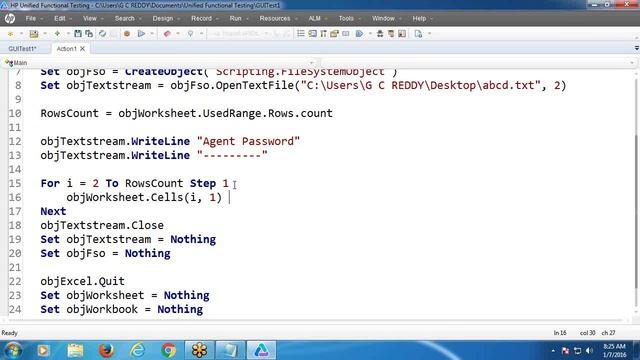Open the Edit menu
The height and width of the screenshot is (360, 640).
point(60,18)
